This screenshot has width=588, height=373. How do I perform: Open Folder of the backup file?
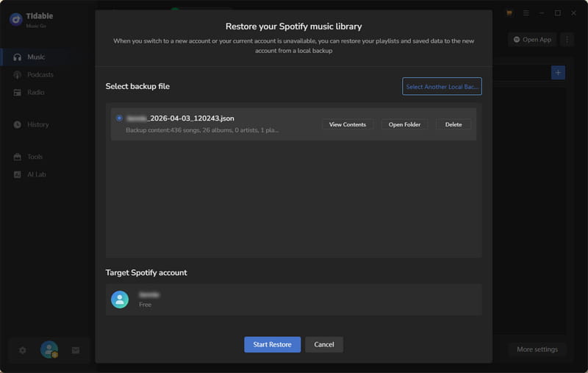tap(404, 124)
